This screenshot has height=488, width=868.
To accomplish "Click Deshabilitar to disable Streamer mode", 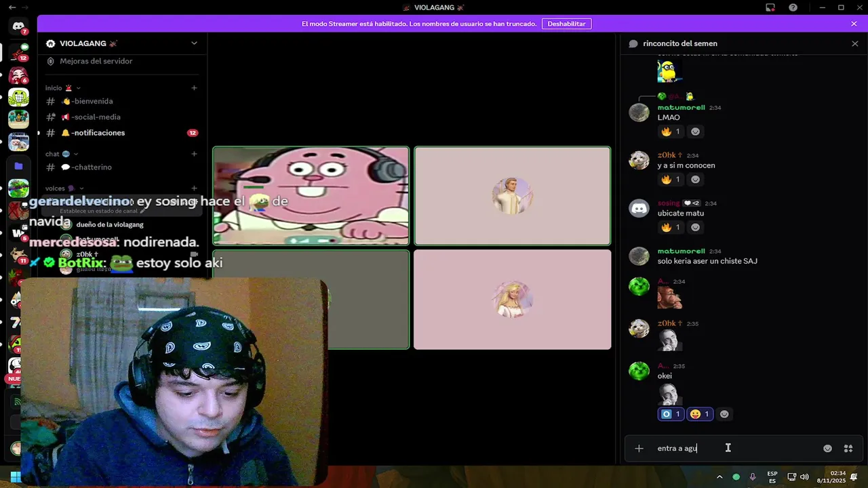I will (x=566, y=24).
